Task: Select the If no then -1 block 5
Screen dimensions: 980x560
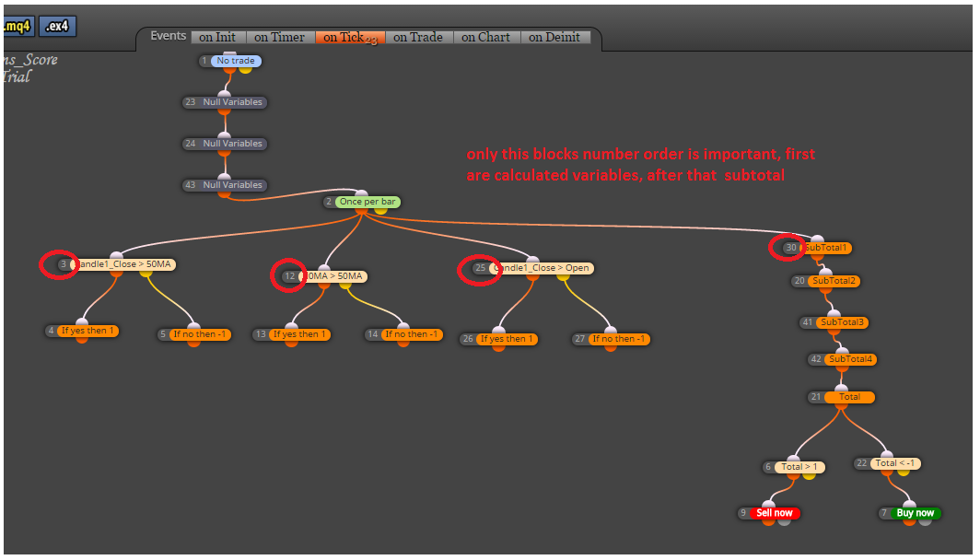Action: [200, 334]
